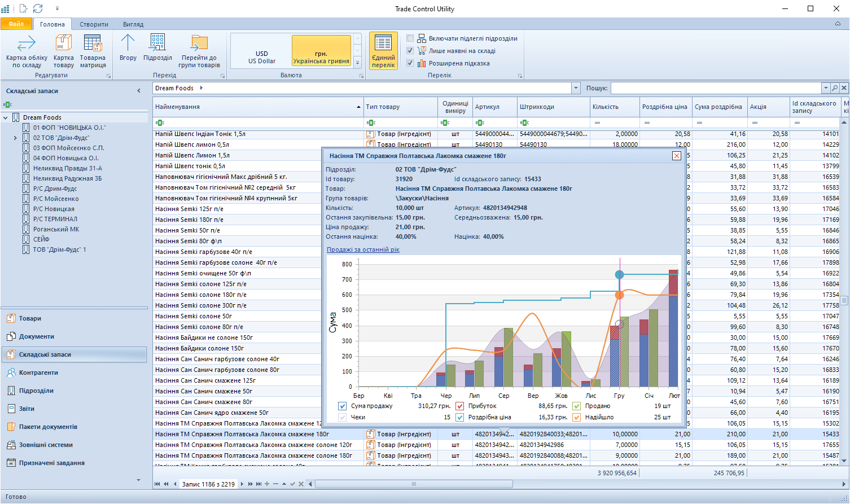The height and width of the screenshot is (504, 850).
Task: Toggle the Продано chart series
Action: (576, 406)
